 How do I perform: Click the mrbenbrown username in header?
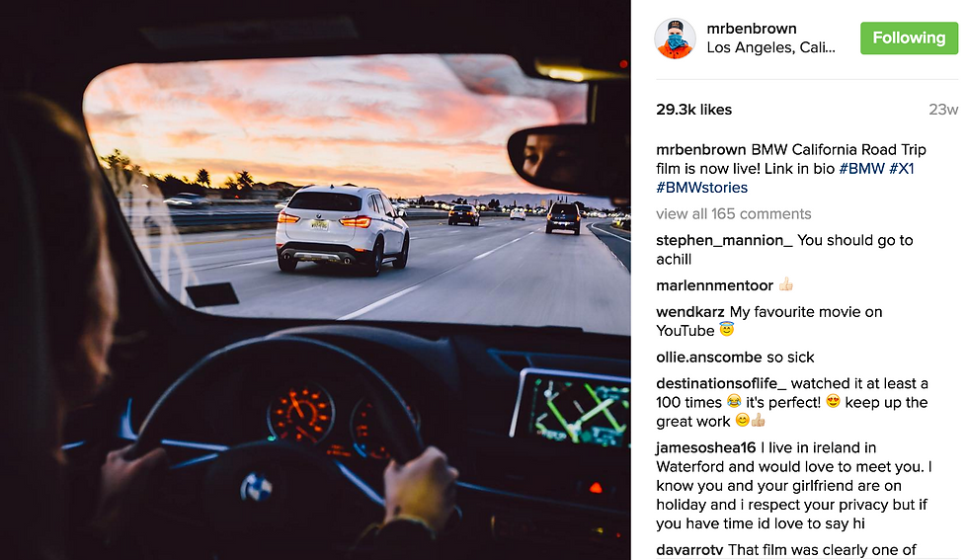point(752,29)
